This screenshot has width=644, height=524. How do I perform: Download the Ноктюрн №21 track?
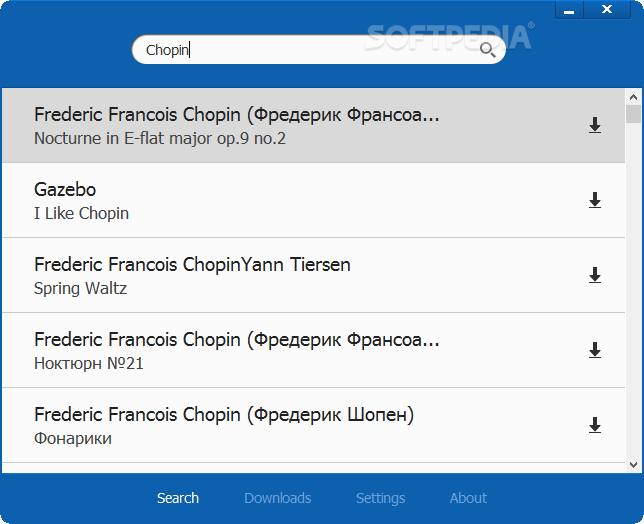point(595,351)
